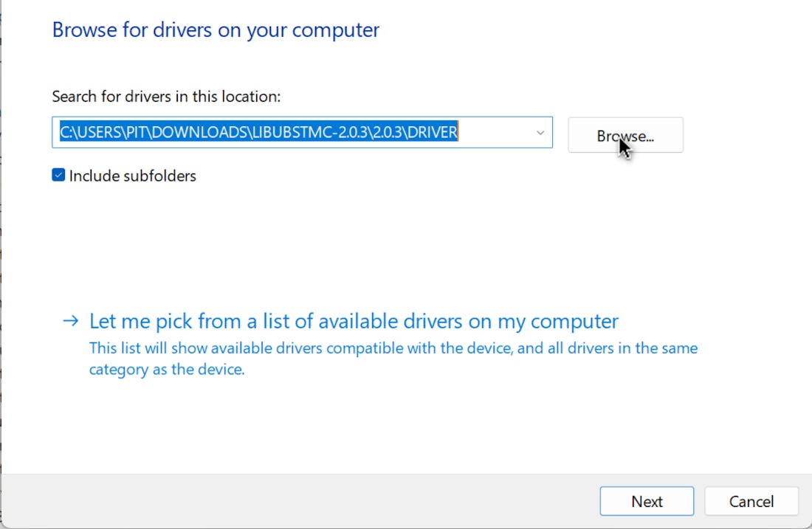Expand the driver location path dropdown

[x=540, y=133]
